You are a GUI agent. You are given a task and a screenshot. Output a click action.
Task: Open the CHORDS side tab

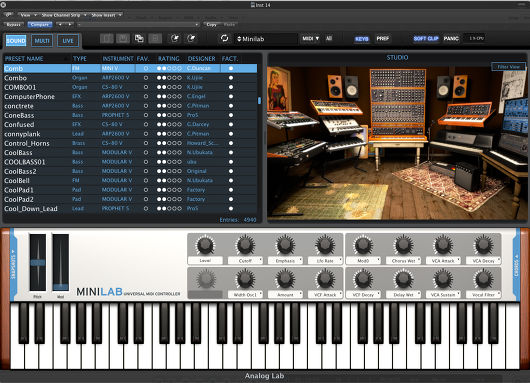516,265
